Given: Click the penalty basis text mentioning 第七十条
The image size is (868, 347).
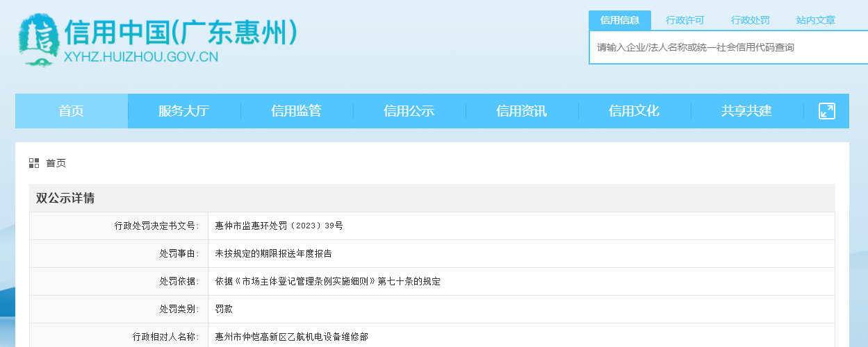Looking at the screenshot, I should (328, 281).
